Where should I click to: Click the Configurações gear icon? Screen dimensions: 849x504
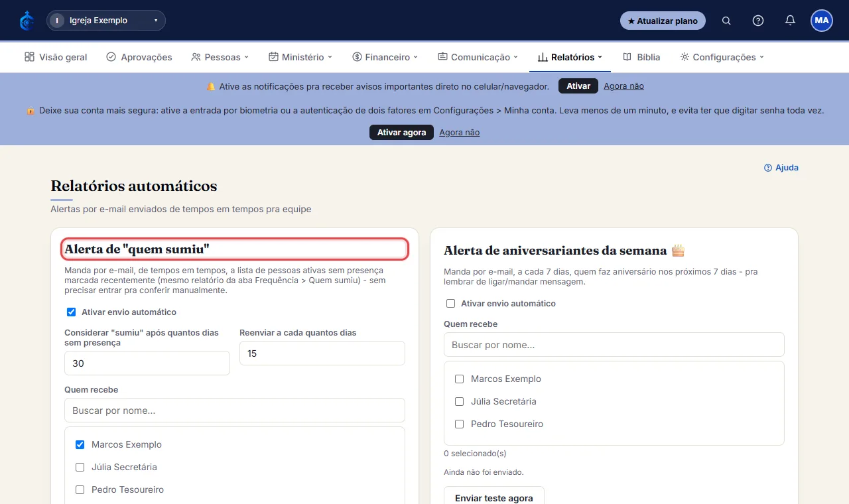tap(685, 57)
